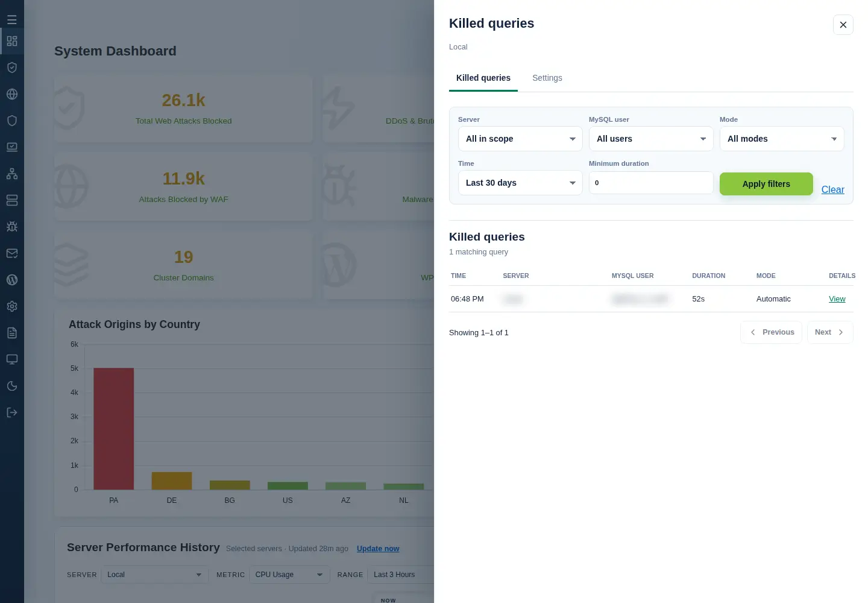Open the Server 'All in scope' dropdown

coord(520,139)
